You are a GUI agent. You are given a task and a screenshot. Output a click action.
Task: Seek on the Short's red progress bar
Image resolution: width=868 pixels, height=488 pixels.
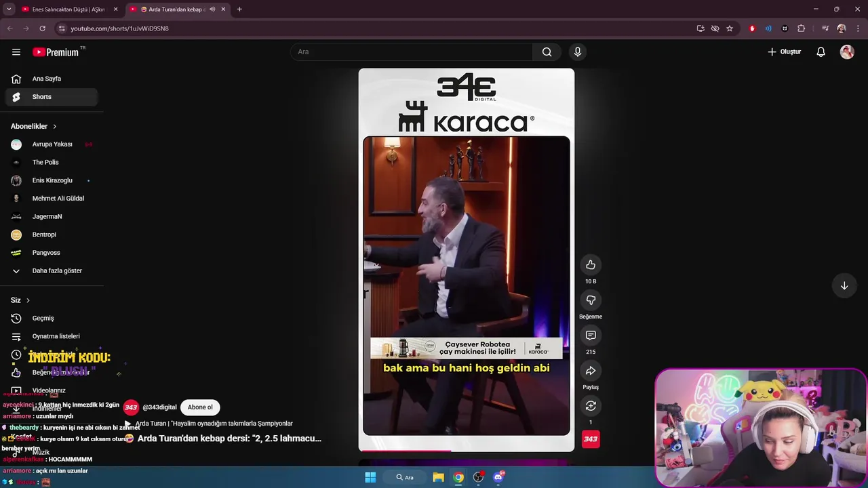pyautogui.click(x=467, y=451)
